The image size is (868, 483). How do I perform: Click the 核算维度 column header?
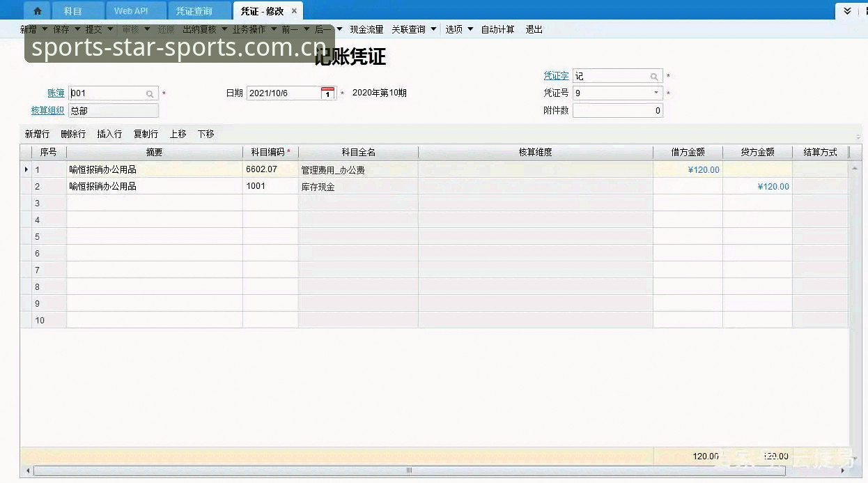(535, 152)
